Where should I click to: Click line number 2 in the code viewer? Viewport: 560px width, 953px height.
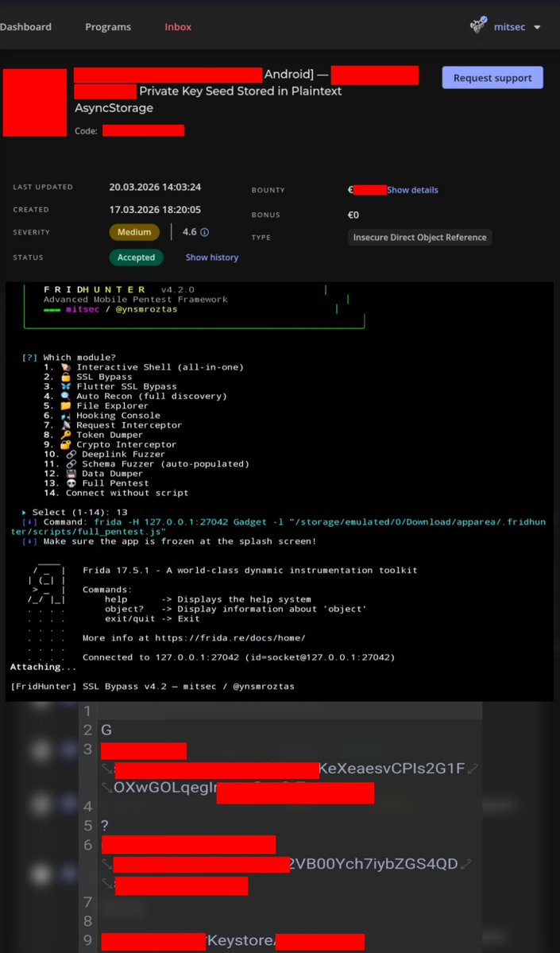(87, 730)
